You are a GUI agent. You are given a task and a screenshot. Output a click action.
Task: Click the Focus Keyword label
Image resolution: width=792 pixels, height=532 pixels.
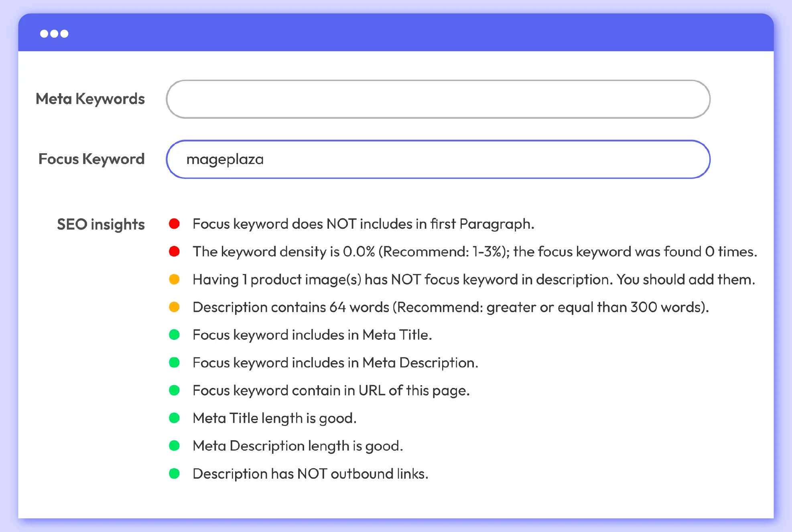click(91, 159)
